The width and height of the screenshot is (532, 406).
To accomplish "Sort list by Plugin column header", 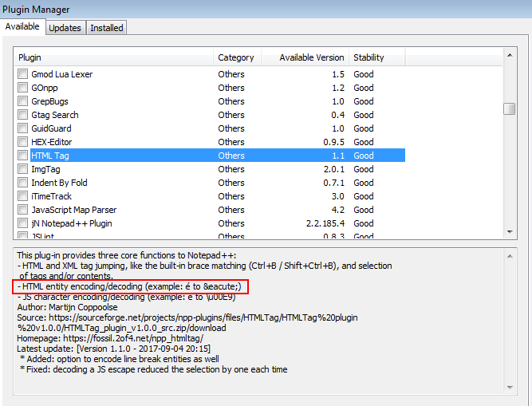I will tap(114, 57).
